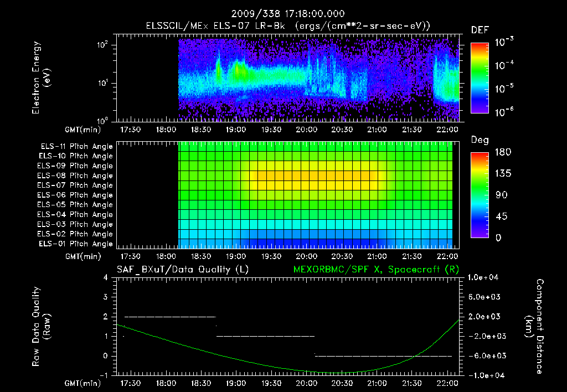Click the 90 tick on Deg scale
This screenshot has width=567, height=392.
click(x=502, y=195)
